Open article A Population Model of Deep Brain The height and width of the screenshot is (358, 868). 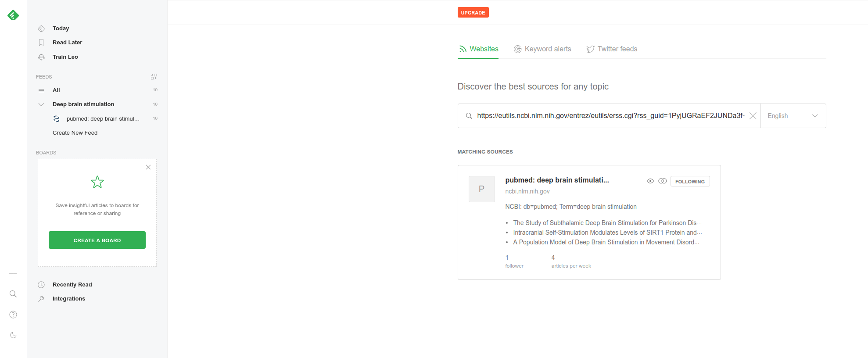coord(606,242)
